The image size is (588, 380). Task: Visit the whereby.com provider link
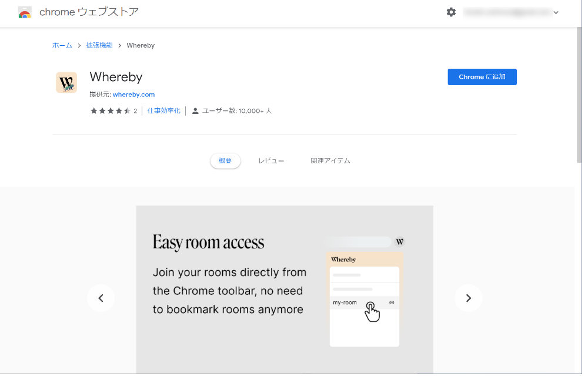[x=133, y=95]
